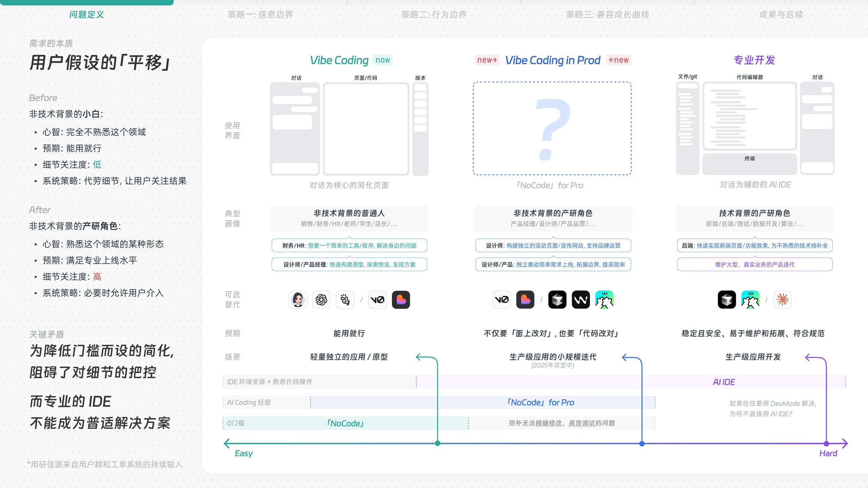Click the purple 专业开发 heading
This screenshot has width=868, height=488.
coord(754,60)
